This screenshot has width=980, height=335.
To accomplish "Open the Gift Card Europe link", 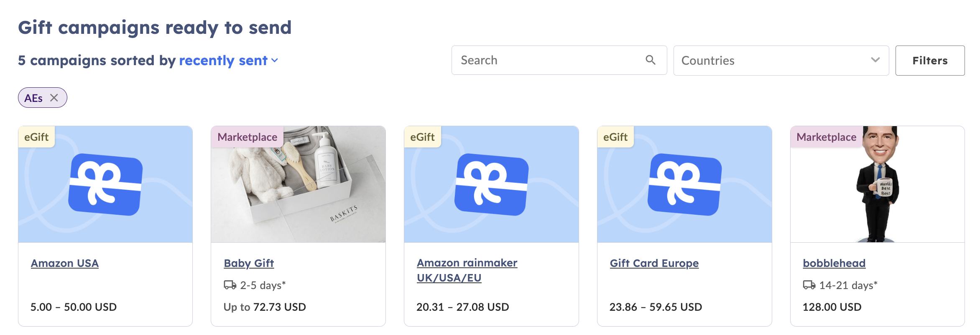I will pos(654,263).
